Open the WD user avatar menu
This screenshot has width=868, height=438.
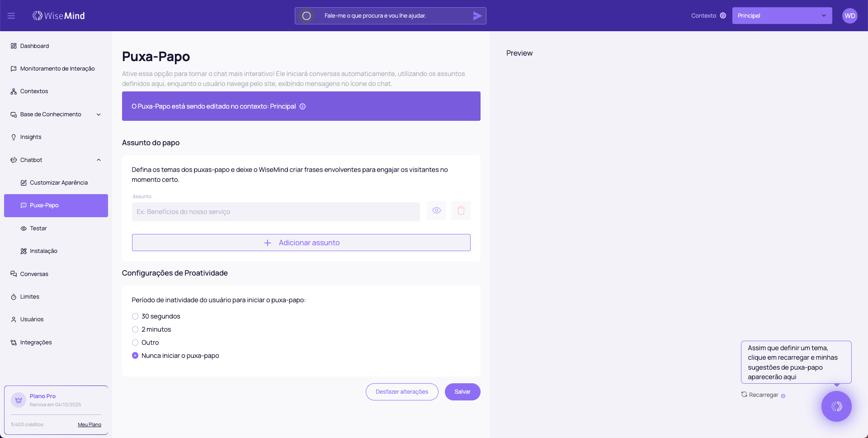[x=849, y=16]
